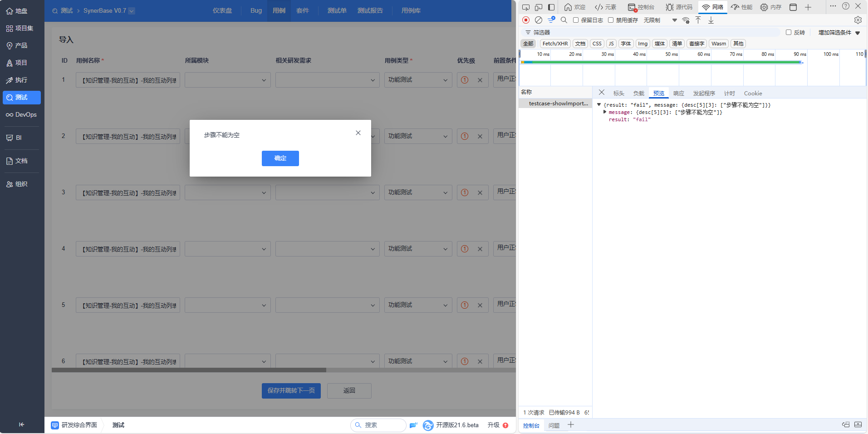Enable the 禁用缓存 checkbox
This screenshot has height=434, width=868.
[x=611, y=20]
